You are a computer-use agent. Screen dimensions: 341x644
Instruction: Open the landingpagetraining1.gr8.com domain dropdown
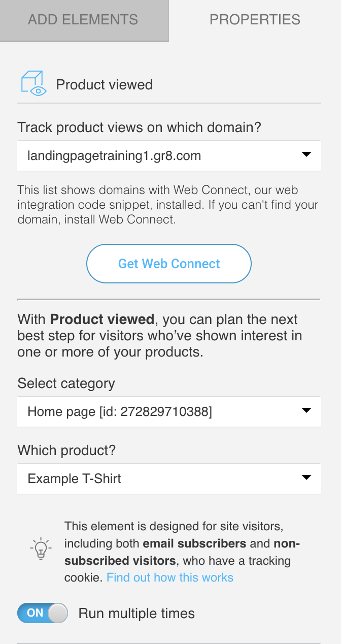[x=169, y=155]
